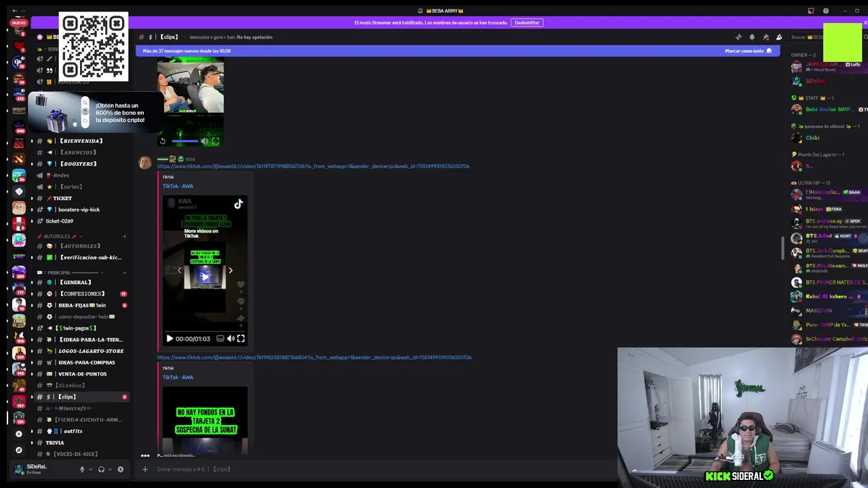Deafen with the headphones icon
Image resolution: width=868 pixels, height=488 pixels.
(x=101, y=469)
